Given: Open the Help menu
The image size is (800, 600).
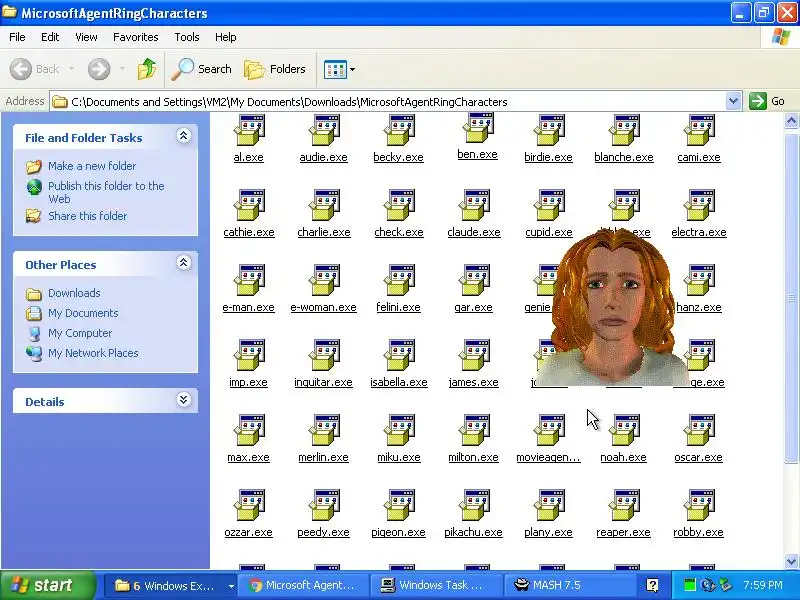Looking at the screenshot, I should tap(226, 37).
